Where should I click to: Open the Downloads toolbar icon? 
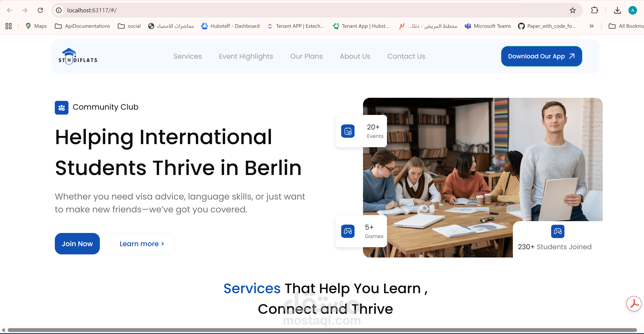tap(617, 10)
